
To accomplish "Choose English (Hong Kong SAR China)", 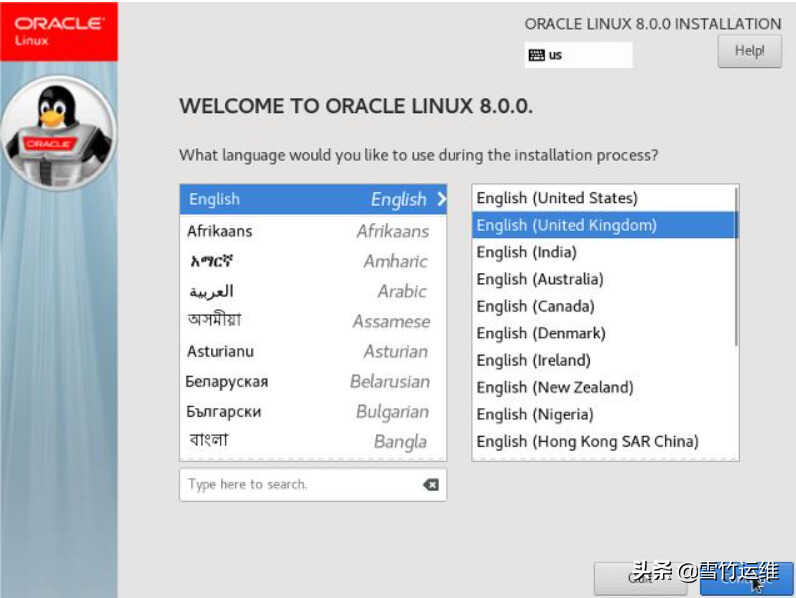I will click(587, 441).
